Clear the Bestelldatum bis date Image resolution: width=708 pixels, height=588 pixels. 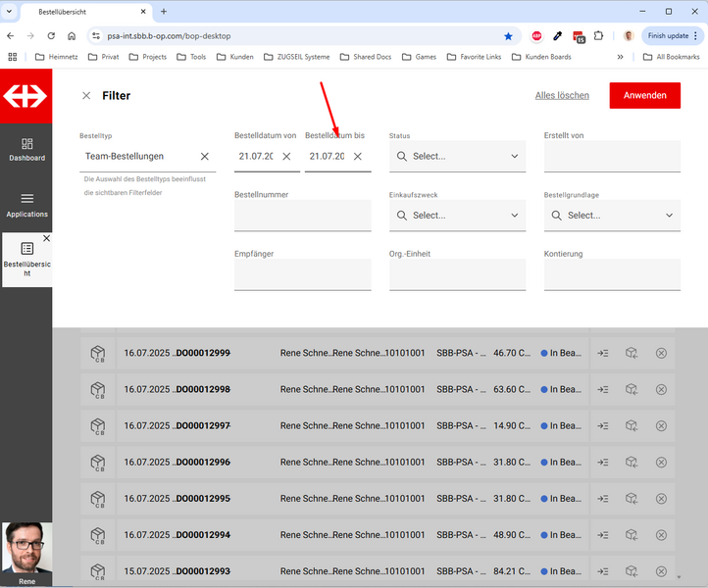coord(357,157)
